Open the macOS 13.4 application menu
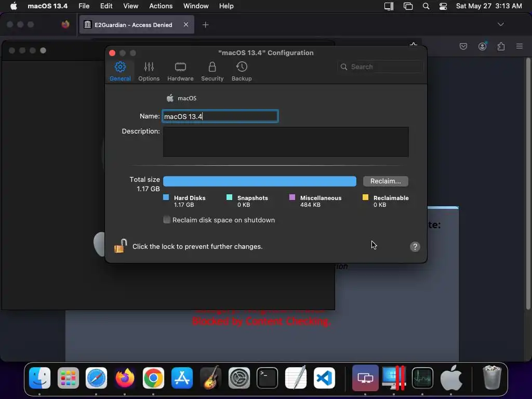The width and height of the screenshot is (532, 399). coord(47,6)
